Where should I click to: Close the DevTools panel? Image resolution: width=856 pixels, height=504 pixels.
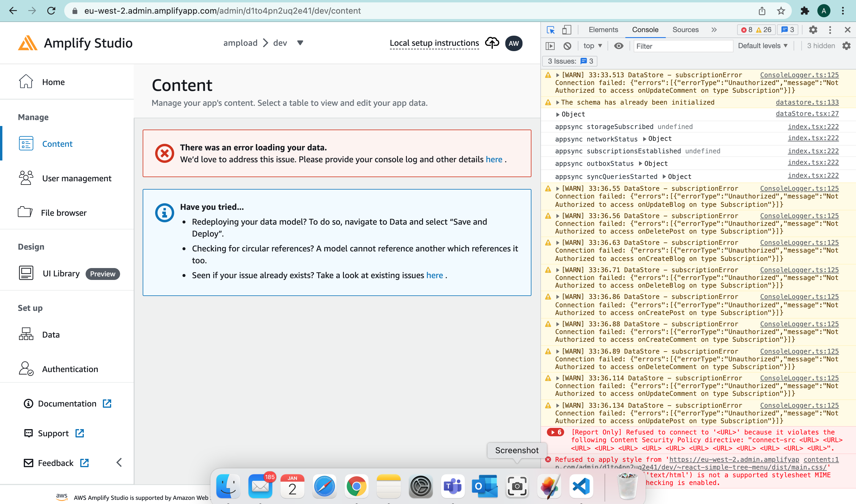(847, 30)
